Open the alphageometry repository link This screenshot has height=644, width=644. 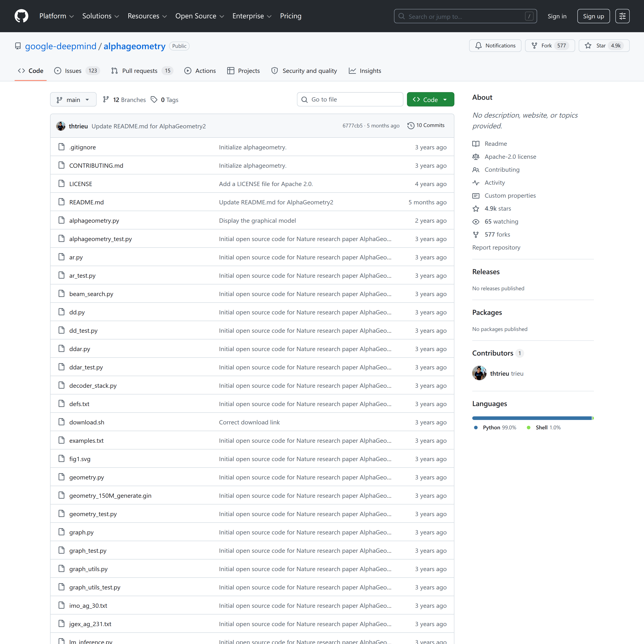click(x=134, y=46)
